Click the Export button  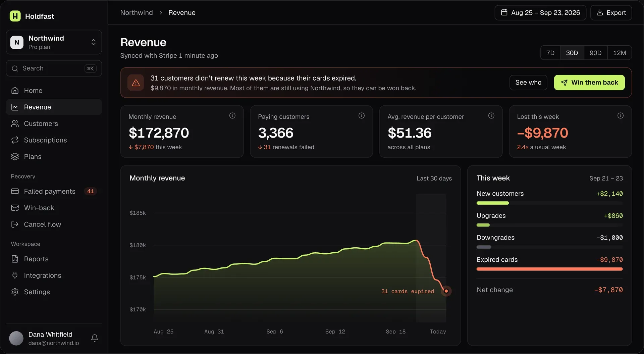(x=611, y=13)
